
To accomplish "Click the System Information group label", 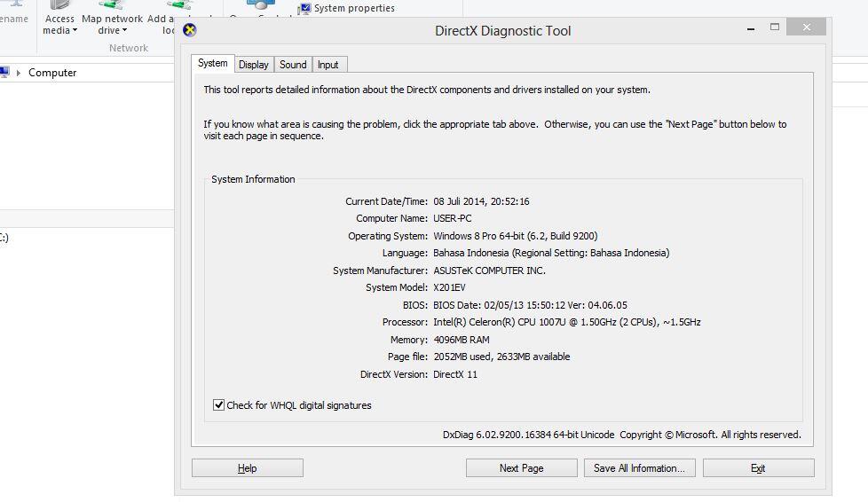I will coord(253,179).
